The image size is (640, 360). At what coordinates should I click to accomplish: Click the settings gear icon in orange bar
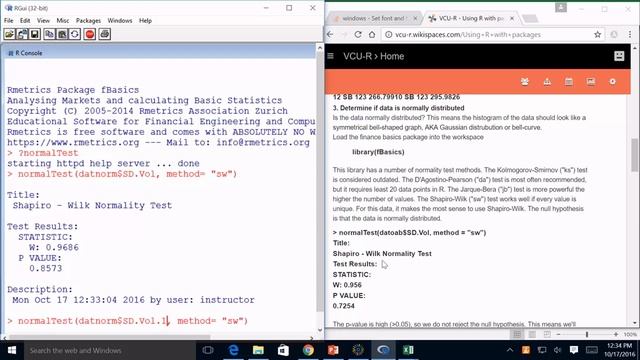[612, 82]
